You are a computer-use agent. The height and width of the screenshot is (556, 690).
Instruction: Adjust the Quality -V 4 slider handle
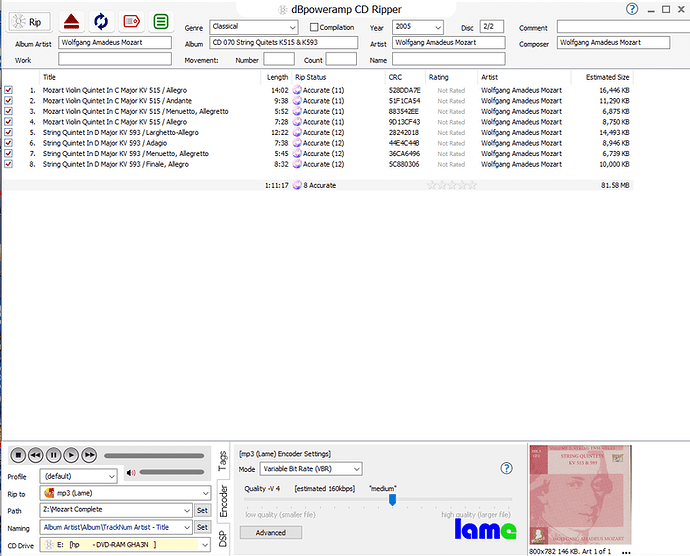click(x=392, y=500)
